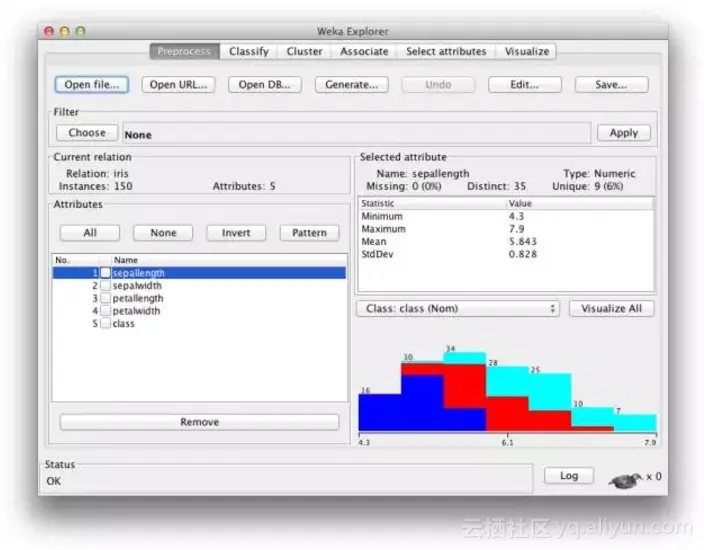
Task: Click the Open URL... button
Action: coord(179,84)
